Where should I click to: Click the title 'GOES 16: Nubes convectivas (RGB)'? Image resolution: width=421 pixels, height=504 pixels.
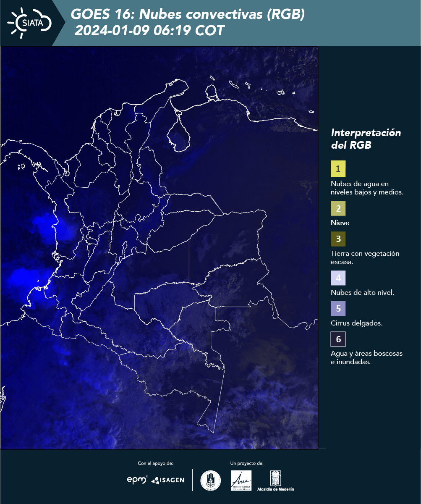pyautogui.click(x=188, y=14)
